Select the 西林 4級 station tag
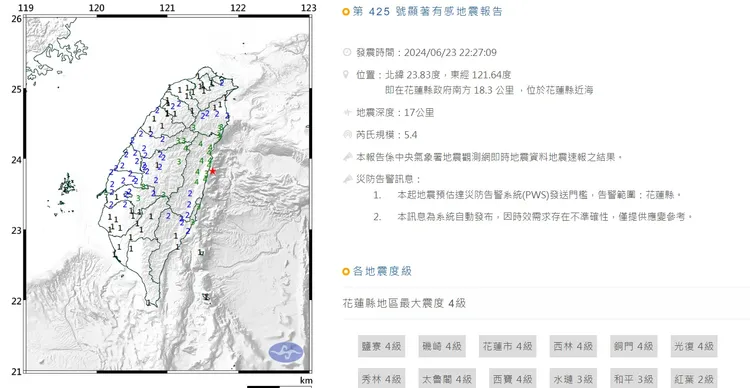Viewport: 750px width, 388px height. click(x=573, y=346)
